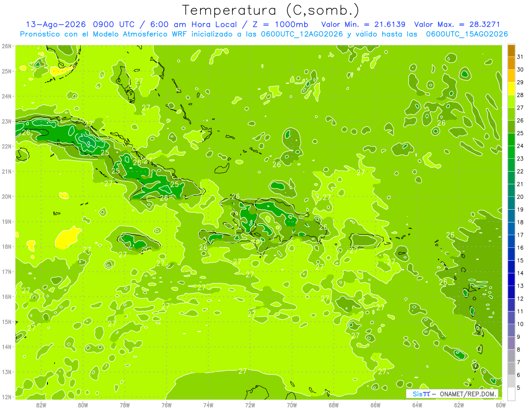Screen dimensions: 532x411
Task: Click the 68W longitude axis label
Action: pos(334,405)
